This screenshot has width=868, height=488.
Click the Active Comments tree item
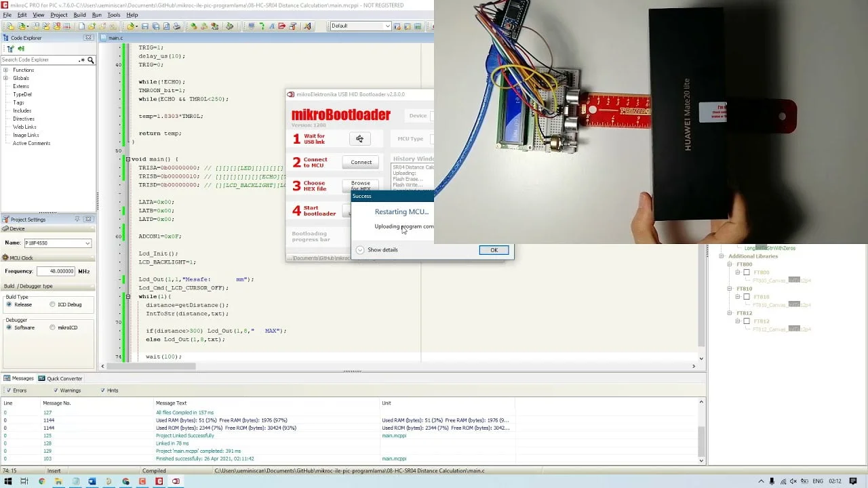click(x=31, y=143)
